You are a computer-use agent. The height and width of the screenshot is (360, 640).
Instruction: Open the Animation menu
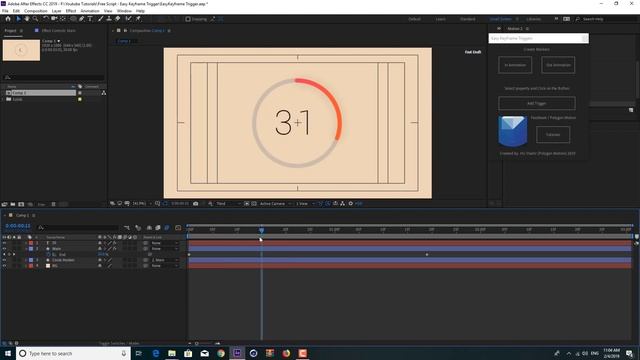pos(90,11)
